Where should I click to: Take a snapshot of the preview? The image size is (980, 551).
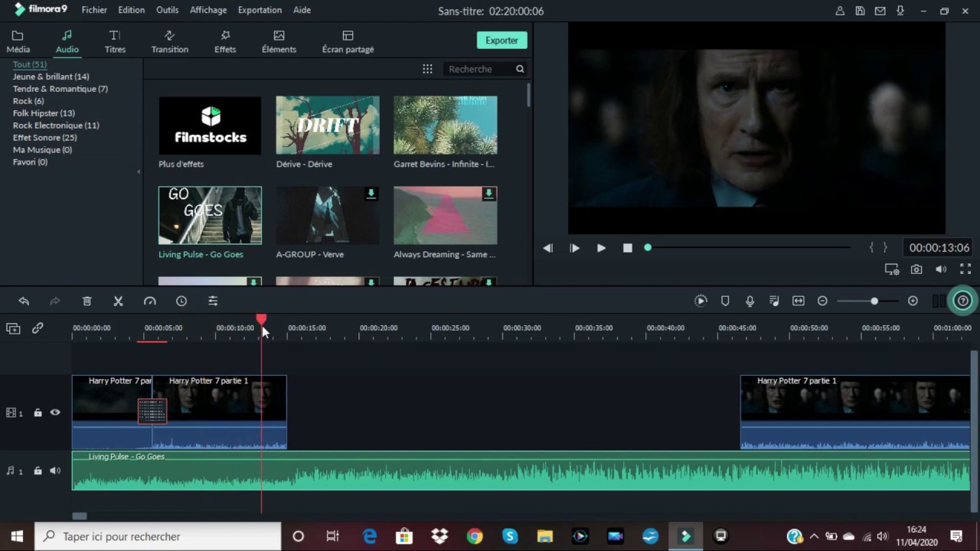[x=916, y=269]
